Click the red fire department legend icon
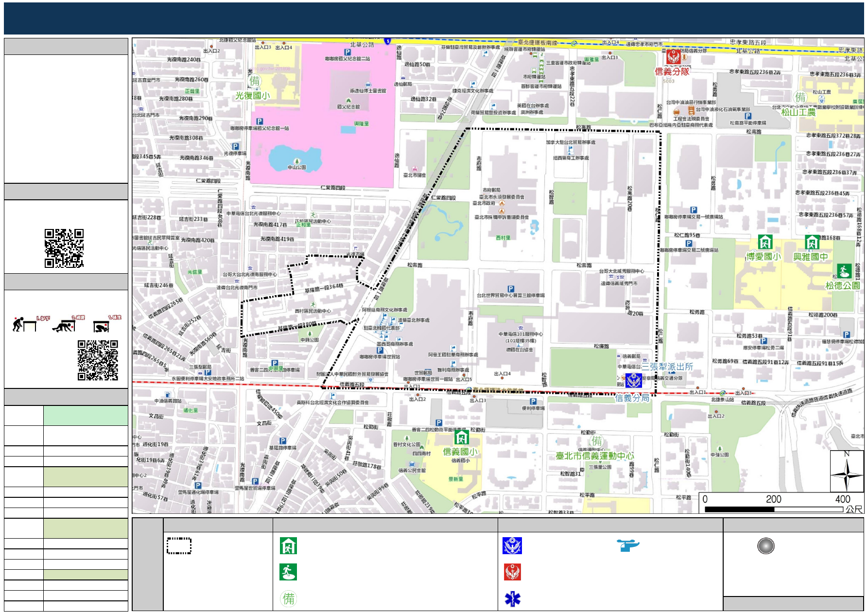 click(513, 572)
